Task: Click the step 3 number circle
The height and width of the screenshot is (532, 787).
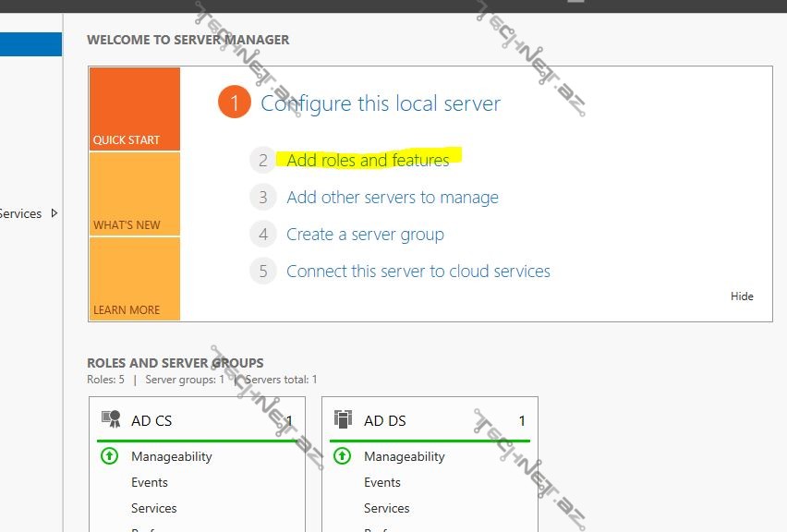Action: tap(263, 197)
